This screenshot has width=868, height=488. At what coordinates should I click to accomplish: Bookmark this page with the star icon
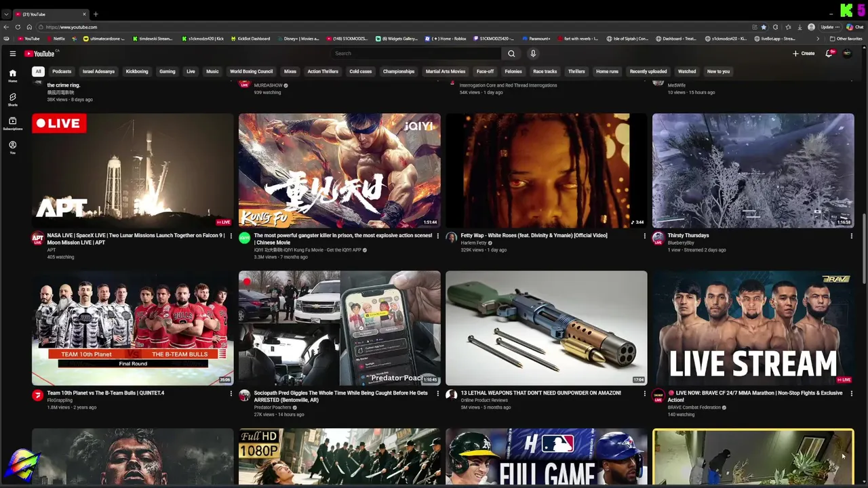[764, 27]
